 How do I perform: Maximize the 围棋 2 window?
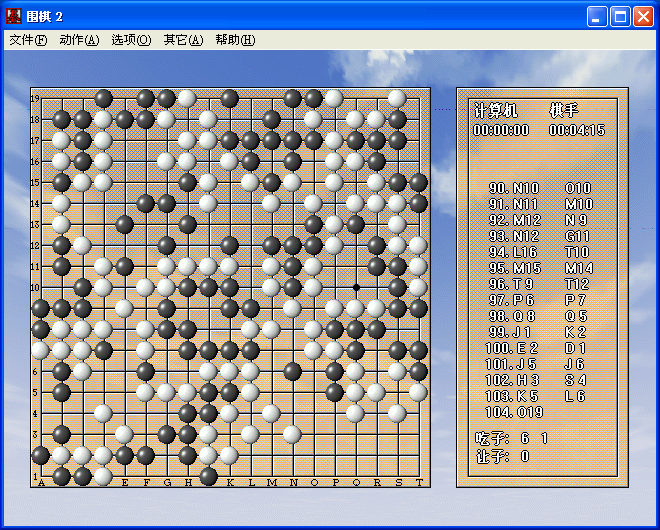pos(620,16)
